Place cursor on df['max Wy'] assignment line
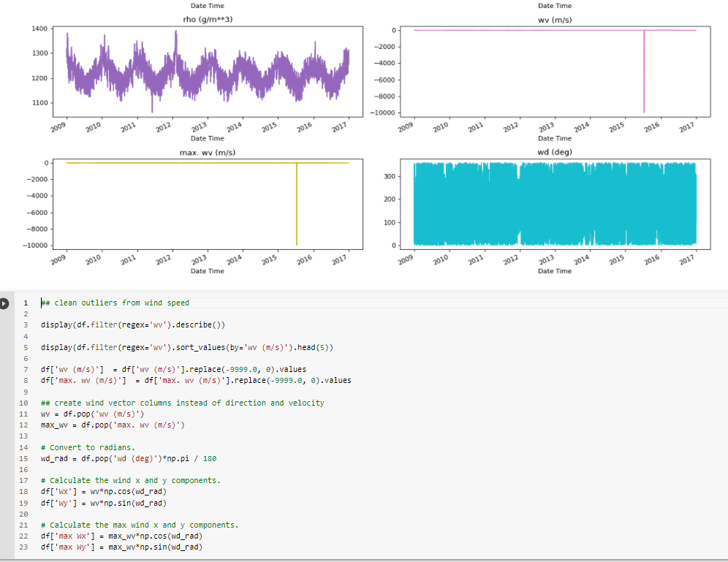The width and height of the screenshot is (728, 562). pyautogui.click(x=121, y=547)
